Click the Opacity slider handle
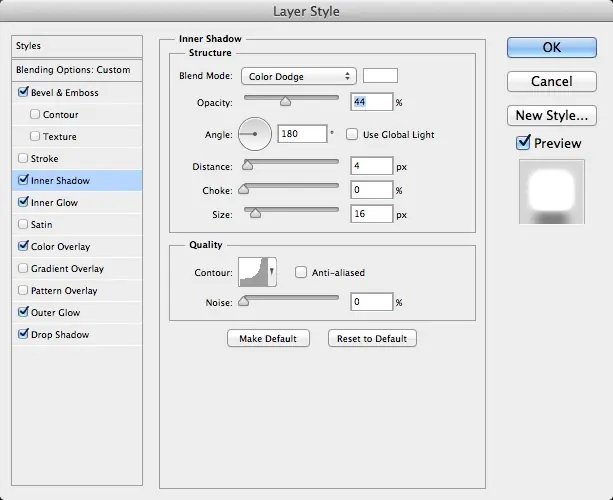 pos(285,102)
